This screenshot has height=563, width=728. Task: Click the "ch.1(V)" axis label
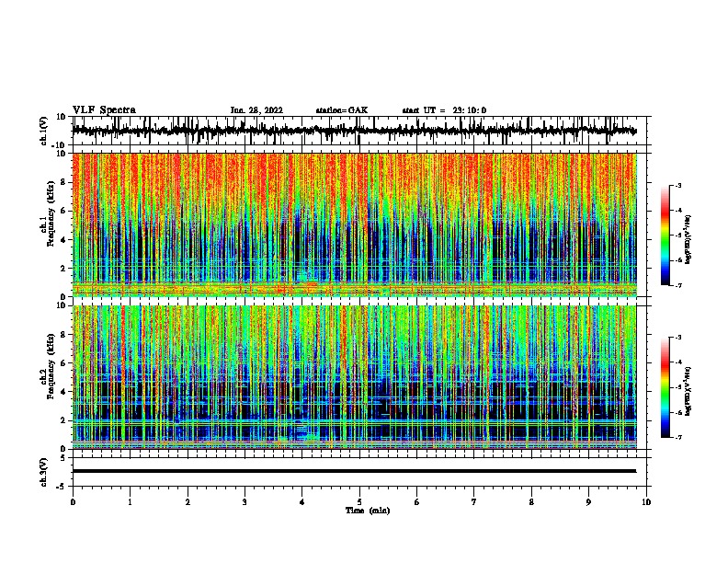[44, 131]
